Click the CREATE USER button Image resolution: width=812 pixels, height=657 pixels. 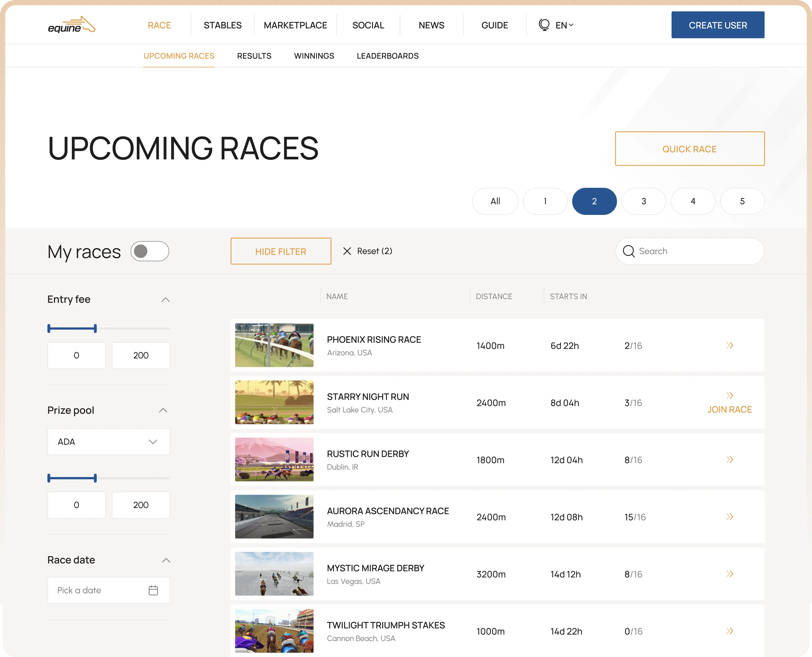(x=718, y=25)
